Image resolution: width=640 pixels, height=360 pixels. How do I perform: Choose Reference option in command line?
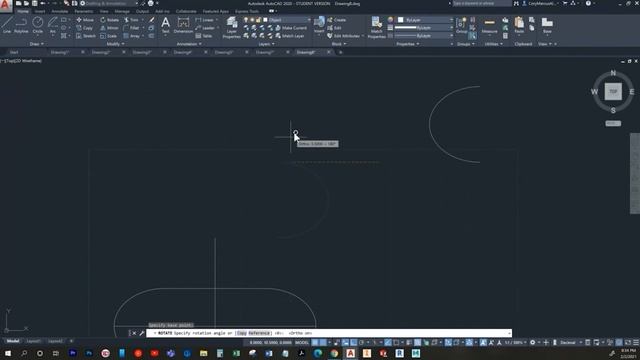pos(259,333)
